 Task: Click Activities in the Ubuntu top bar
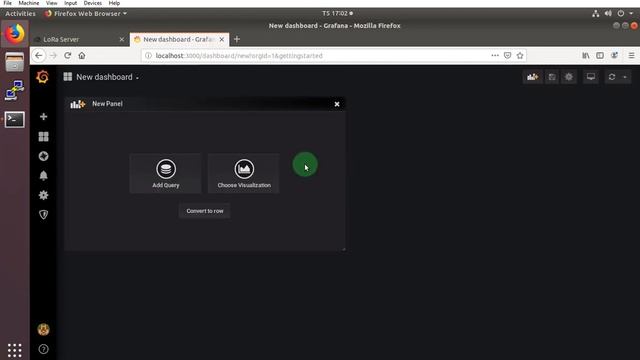[20, 13]
